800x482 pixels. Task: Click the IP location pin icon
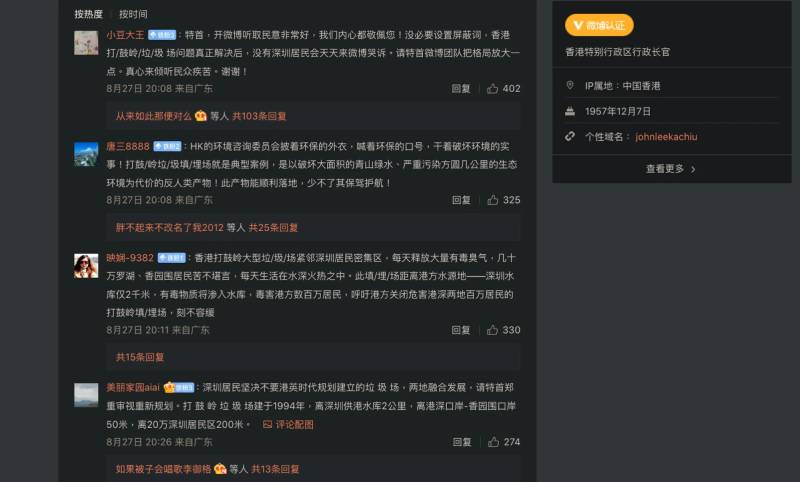click(570, 85)
